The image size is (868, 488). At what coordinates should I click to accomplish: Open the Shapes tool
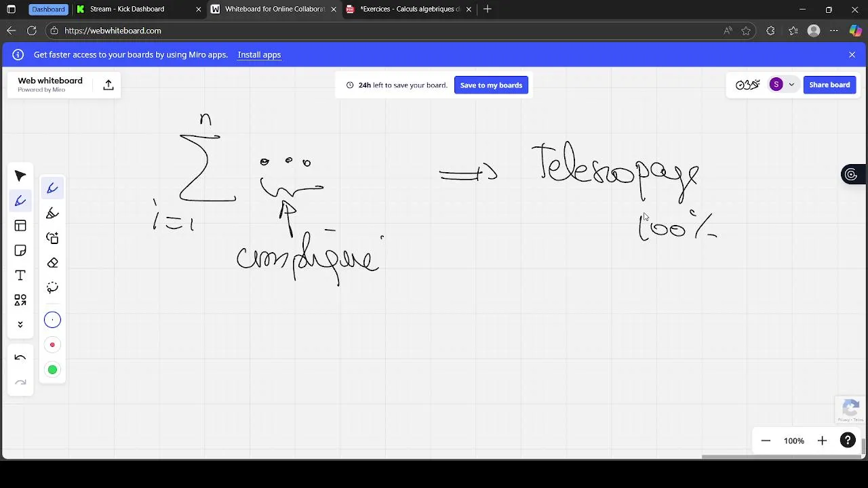(20, 300)
